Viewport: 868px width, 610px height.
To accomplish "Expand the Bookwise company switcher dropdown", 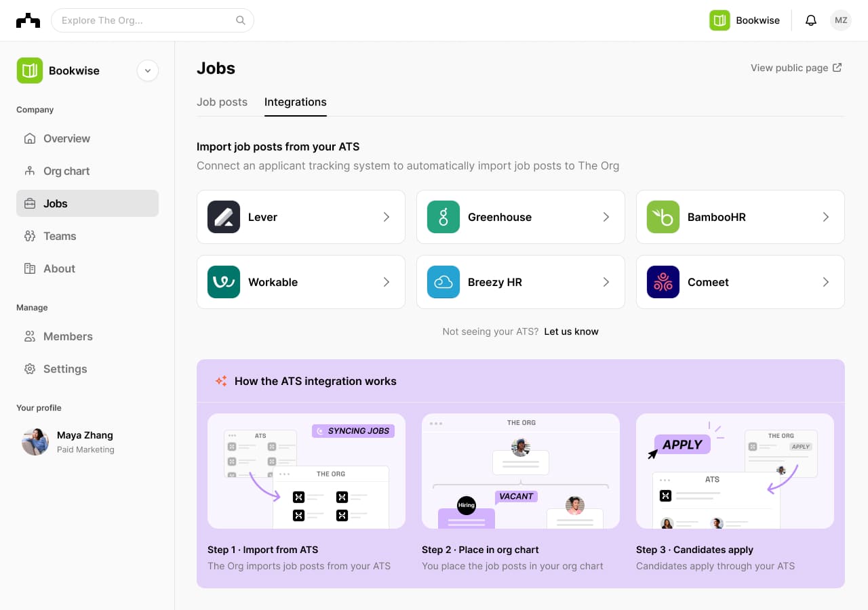I will click(x=147, y=70).
